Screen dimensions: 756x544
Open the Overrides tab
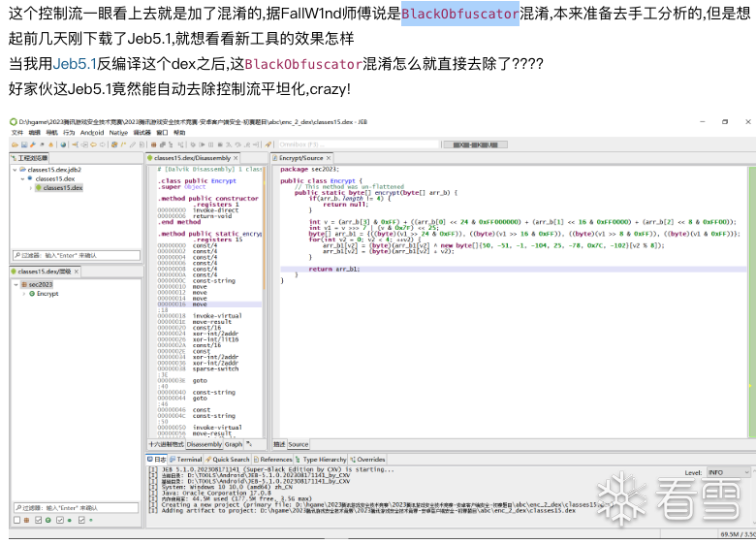pos(368,459)
